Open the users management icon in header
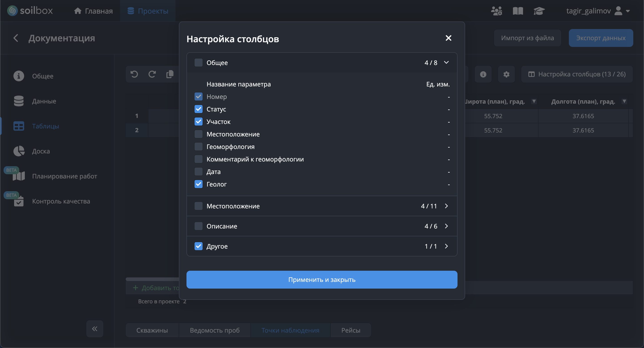The width and height of the screenshot is (644, 348). click(496, 11)
